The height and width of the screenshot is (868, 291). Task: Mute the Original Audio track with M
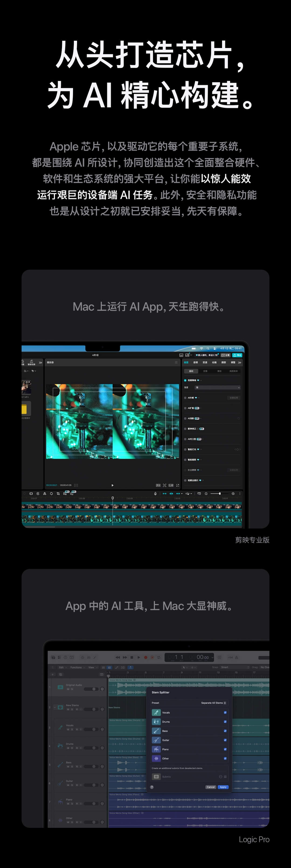68,689
